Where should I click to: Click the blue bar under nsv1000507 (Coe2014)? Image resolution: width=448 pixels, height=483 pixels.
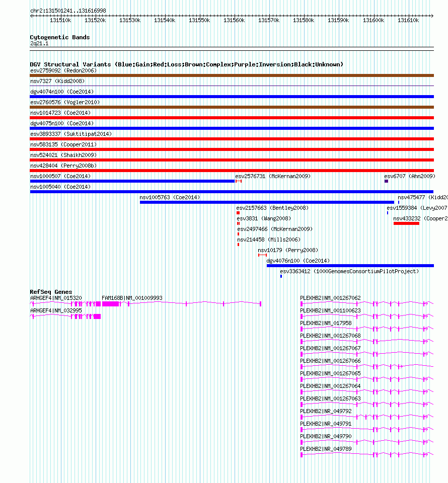[x=132, y=181]
